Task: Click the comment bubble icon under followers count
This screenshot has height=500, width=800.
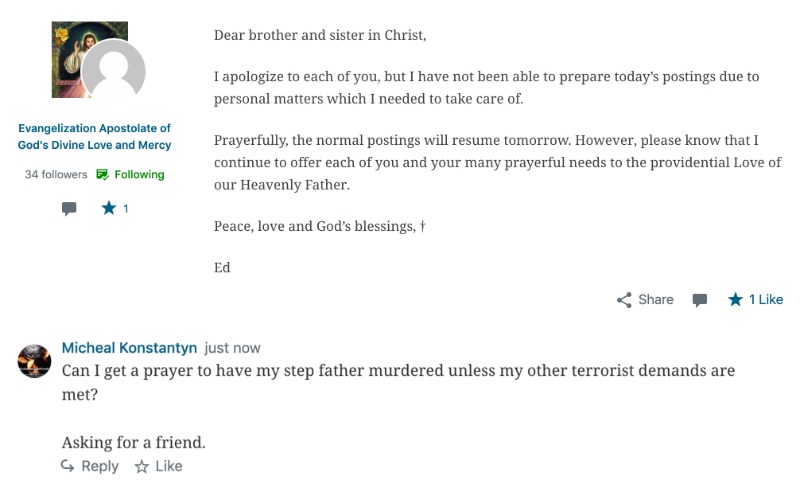Action: coord(69,209)
